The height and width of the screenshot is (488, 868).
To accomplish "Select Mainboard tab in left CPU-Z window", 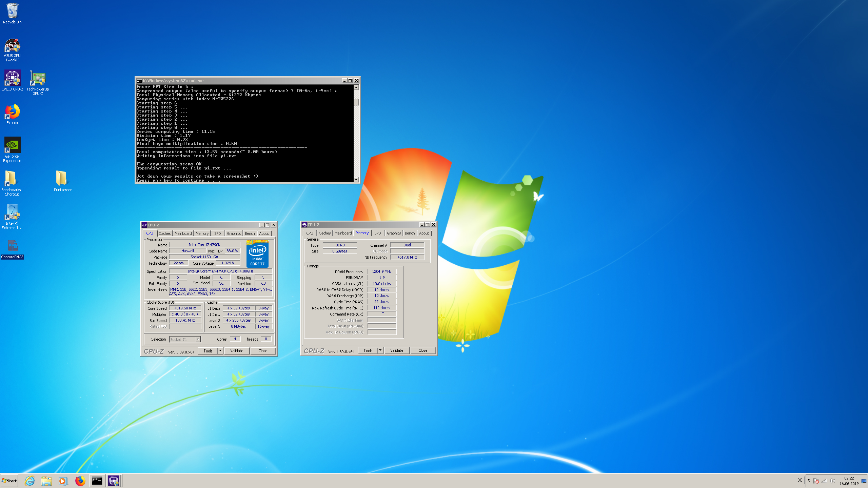I will tap(183, 233).
